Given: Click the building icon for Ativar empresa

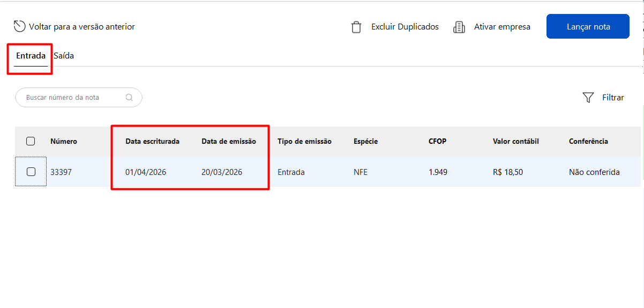Looking at the screenshot, I should (459, 27).
